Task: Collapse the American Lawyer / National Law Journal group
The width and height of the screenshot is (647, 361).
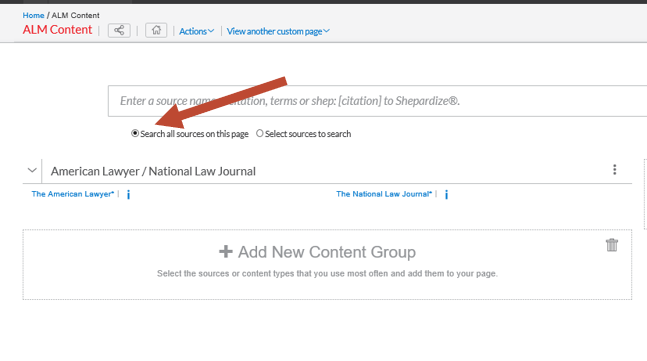Action: click(32, 170)
